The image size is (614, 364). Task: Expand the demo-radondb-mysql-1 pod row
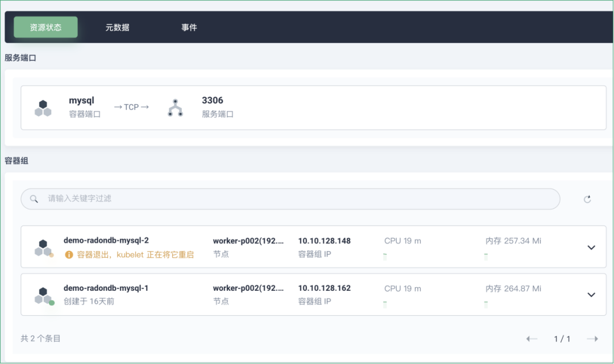pyautogui.click(x=591, y=295)
